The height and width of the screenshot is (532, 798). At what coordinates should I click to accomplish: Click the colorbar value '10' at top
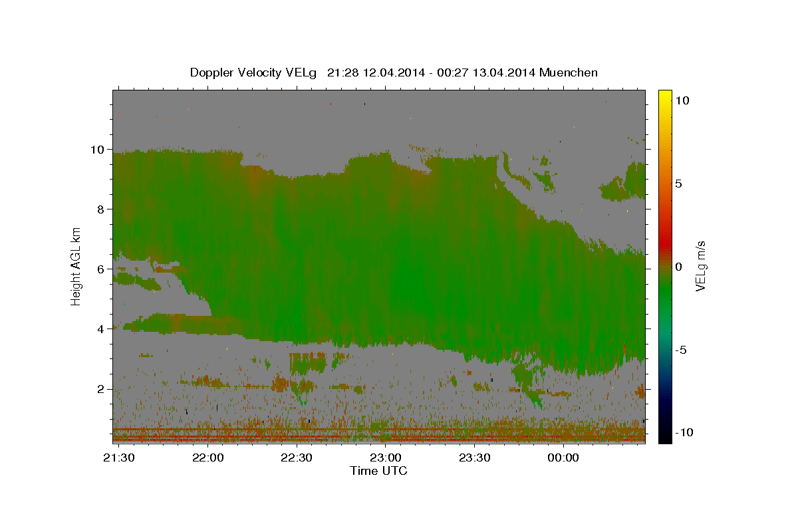coord(682,100)
